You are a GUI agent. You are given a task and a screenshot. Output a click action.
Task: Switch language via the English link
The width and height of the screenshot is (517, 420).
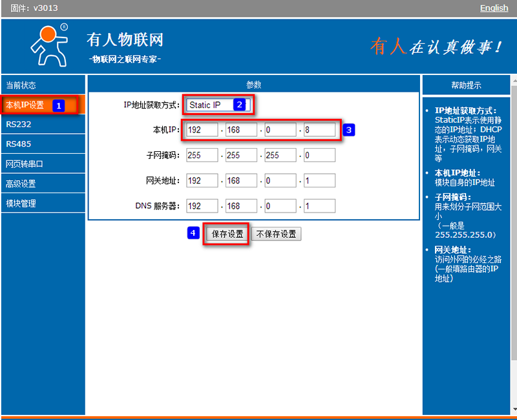point(494,8)
